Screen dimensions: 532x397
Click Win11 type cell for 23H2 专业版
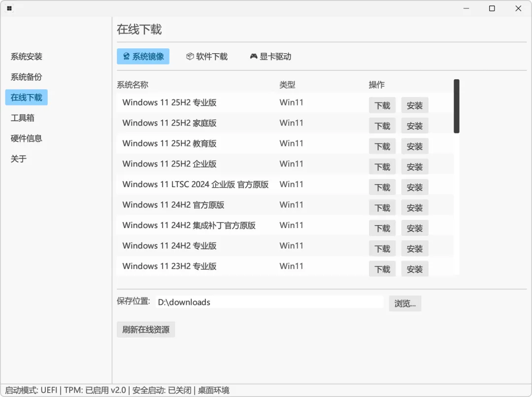[292, 266]
